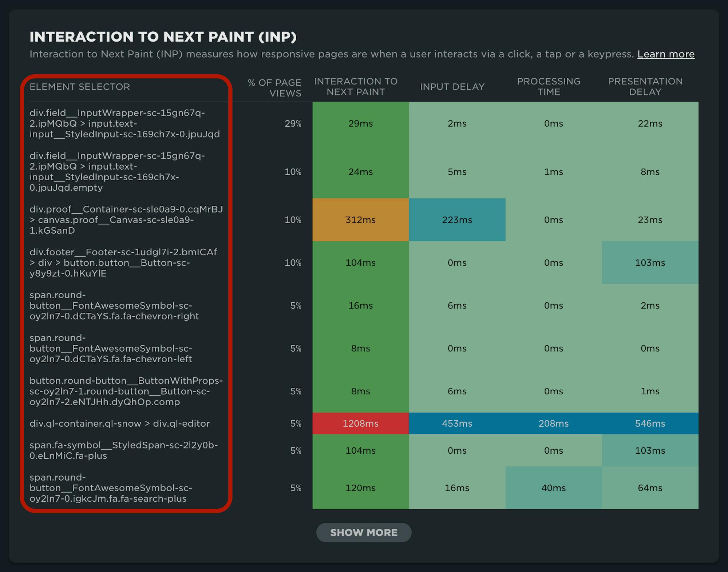Image resolution: width=728 pixels, height=572 pixels.
Task: Click the Interaction to Next Paint header
Action: coord(356,87)
